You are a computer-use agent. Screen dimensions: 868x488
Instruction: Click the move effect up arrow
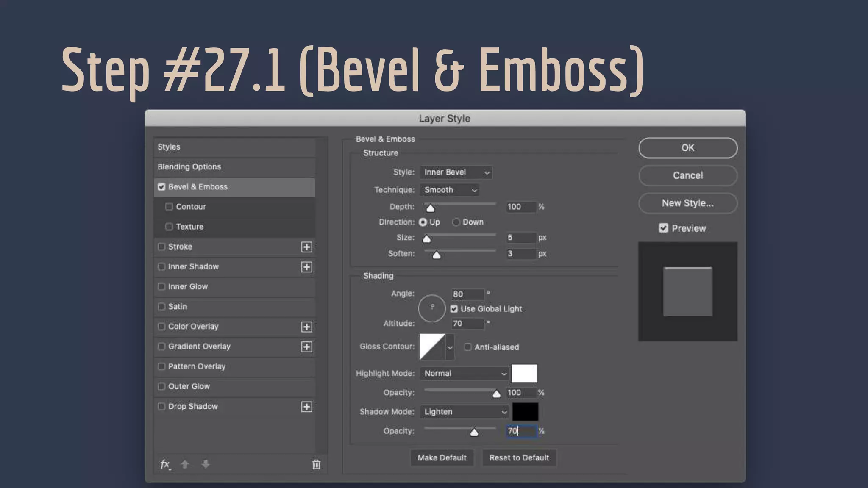pyautogui.click(x=185, y=464)
